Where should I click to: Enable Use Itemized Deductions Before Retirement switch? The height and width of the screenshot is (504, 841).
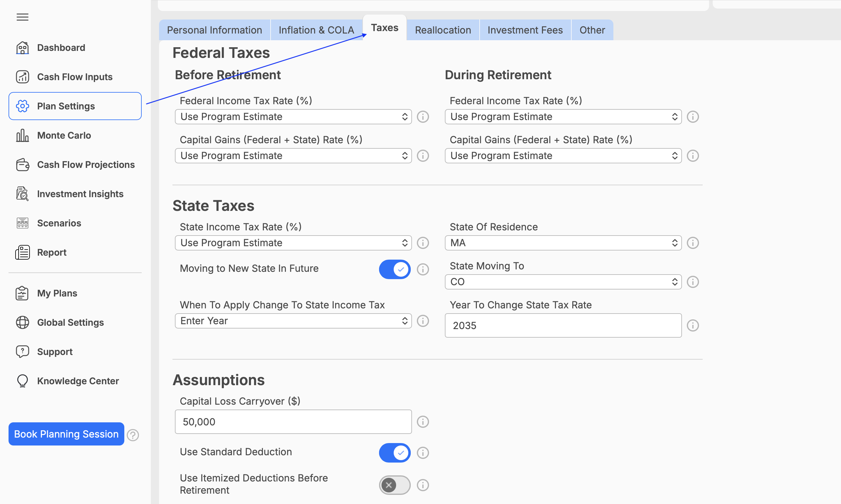pos(395,484)
